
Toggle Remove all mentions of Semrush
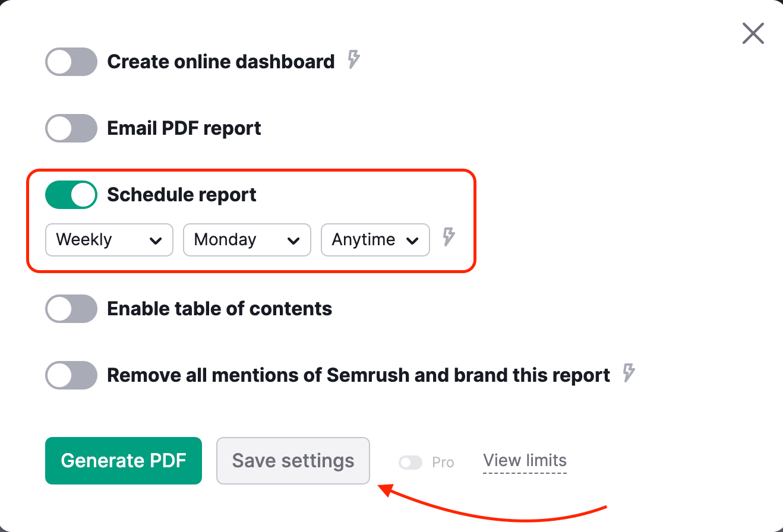71,375
